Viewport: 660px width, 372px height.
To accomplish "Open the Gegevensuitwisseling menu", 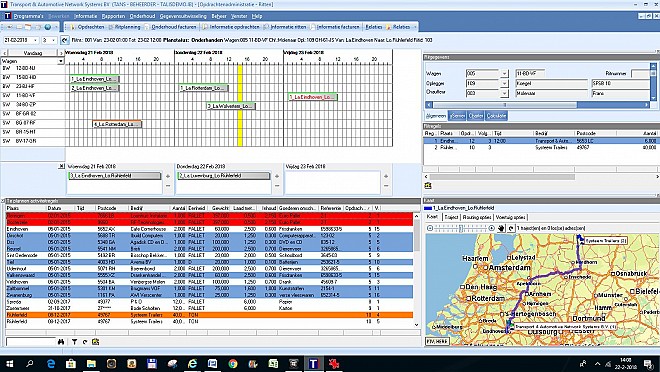I will coord(183,16).
